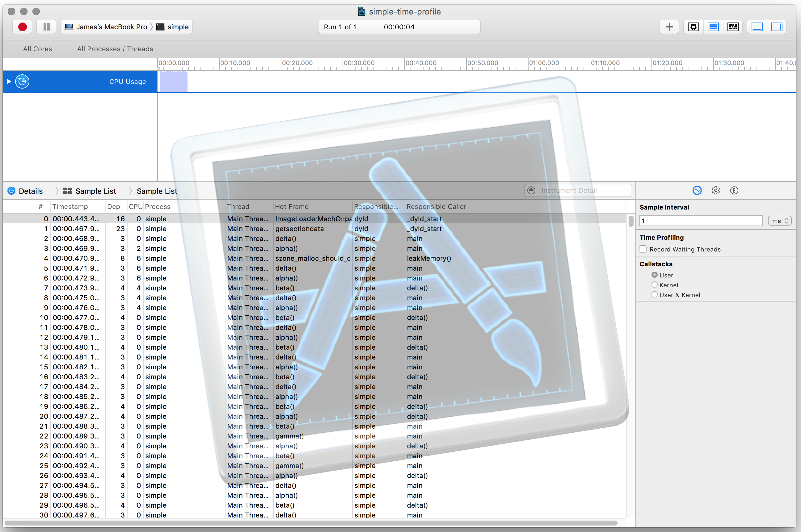Open recording settings via the waveform inspector icon

click(697, 190)
